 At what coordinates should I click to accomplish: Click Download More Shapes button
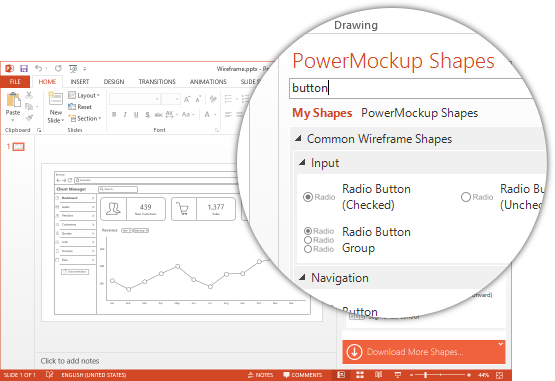(423, 352)
